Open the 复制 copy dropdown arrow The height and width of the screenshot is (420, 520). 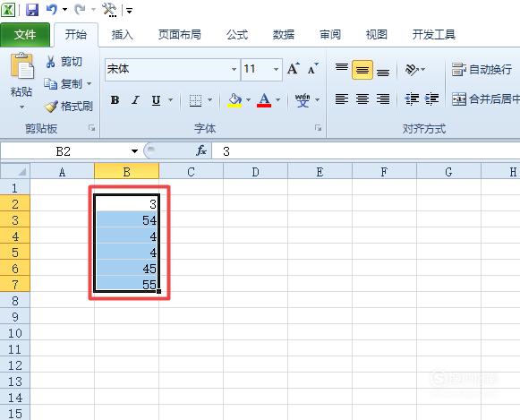coord(89,84)
